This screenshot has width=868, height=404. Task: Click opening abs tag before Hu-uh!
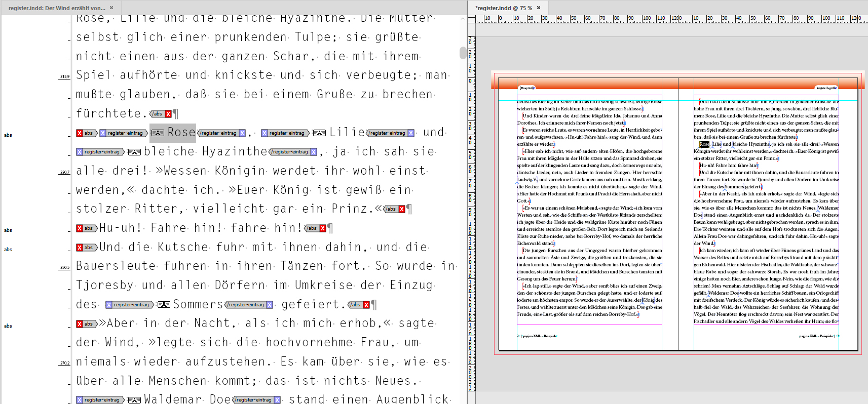(87, 228)
